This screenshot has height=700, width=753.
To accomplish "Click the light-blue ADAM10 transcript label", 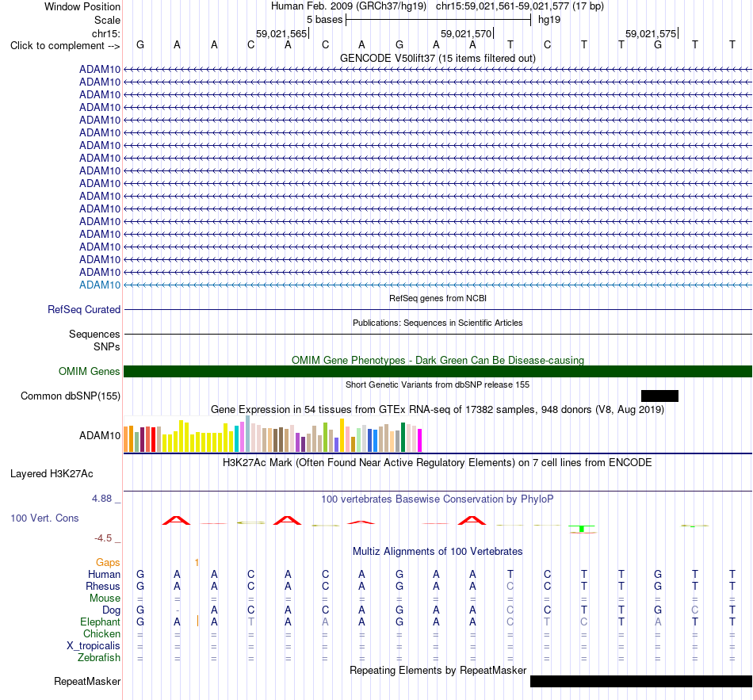I will 100,285.
